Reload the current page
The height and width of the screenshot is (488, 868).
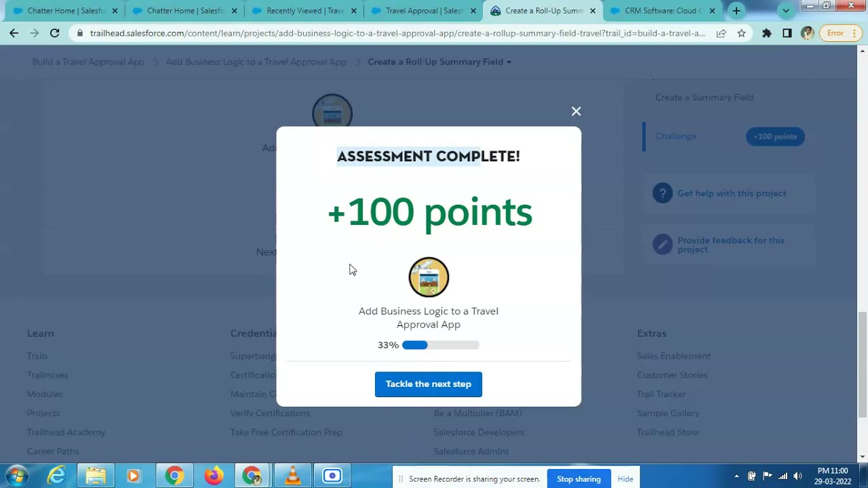[55, 33]
